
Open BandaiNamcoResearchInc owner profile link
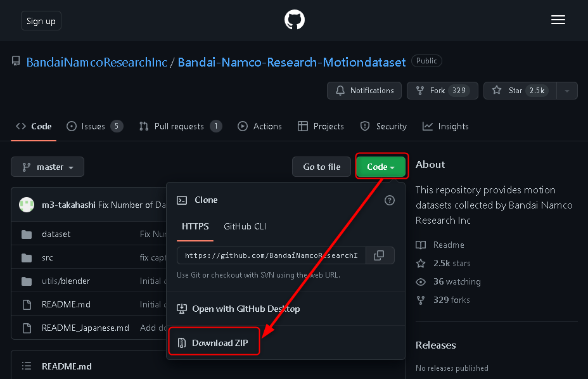point(97,62)
